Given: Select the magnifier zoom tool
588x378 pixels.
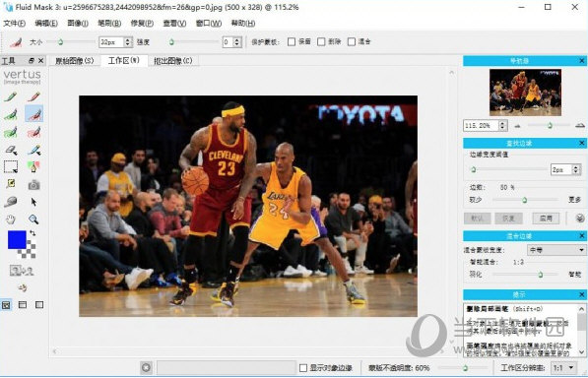Looking at the screenshot, I should [x=33, y=220].
